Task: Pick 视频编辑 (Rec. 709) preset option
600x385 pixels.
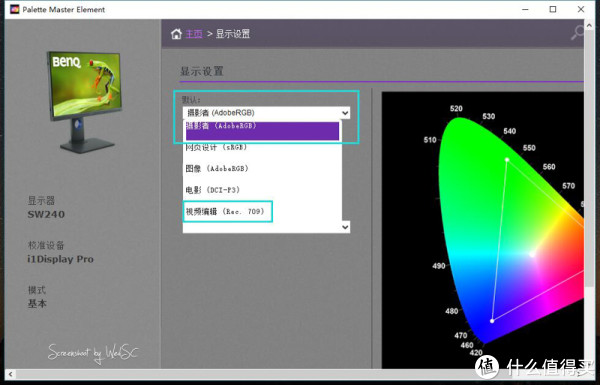Action: [225, 212]
